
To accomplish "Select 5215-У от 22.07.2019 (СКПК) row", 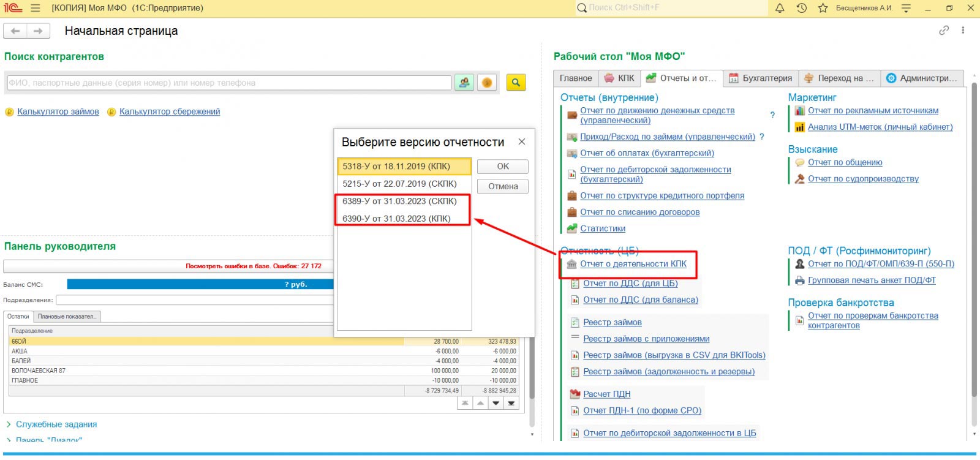I will click(x=404, y=184).
